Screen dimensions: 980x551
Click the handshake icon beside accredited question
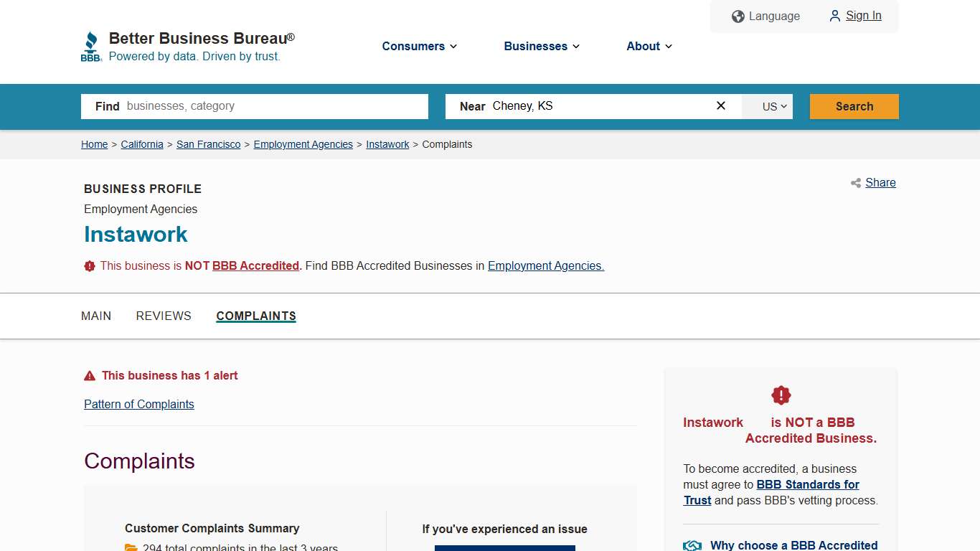692,545
